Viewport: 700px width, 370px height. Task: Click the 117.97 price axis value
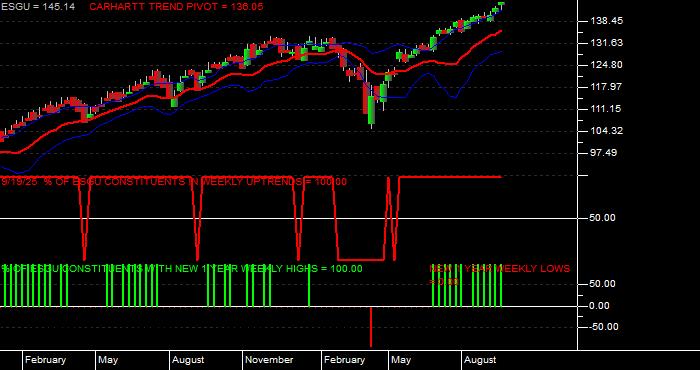coord(606,87)
